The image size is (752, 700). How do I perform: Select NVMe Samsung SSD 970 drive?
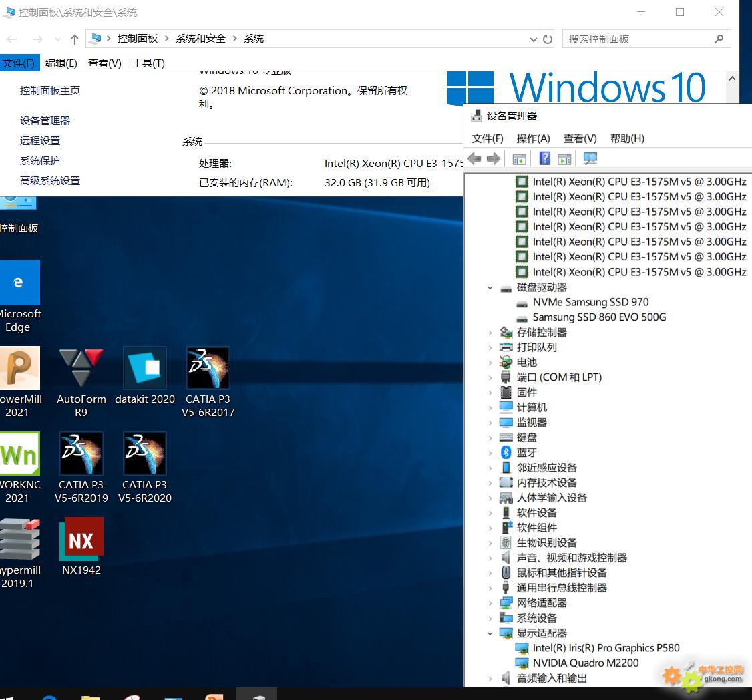[590, 303]
